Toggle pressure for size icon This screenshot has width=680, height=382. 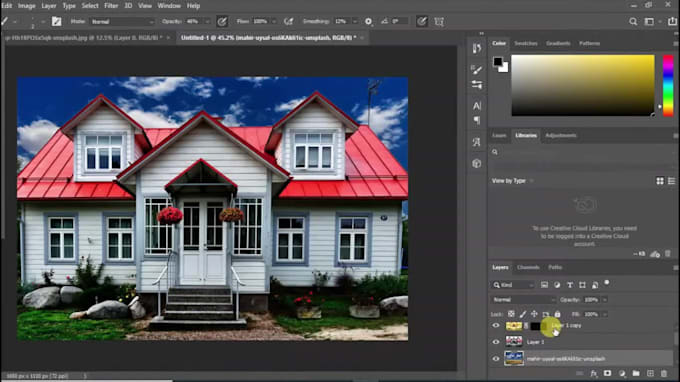coord(422,21)
